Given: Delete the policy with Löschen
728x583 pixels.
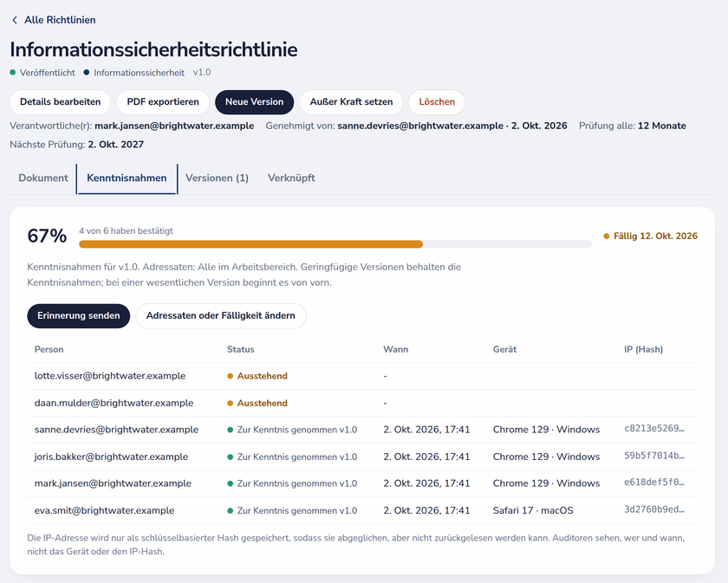Looking at the screenshot, I should coord(437,102).
